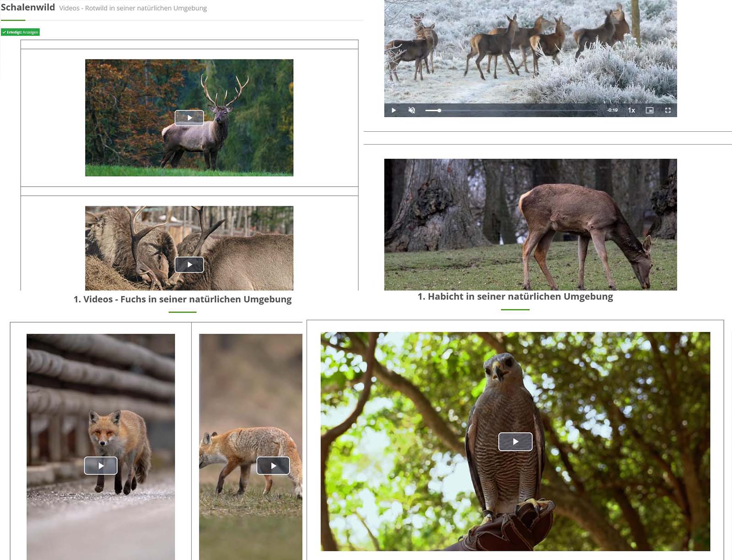Image resolution: width=732 pixels, height=560 pixels.
Task: Toggle picture-in-picture mode for deer video
Action: point(649,110)
